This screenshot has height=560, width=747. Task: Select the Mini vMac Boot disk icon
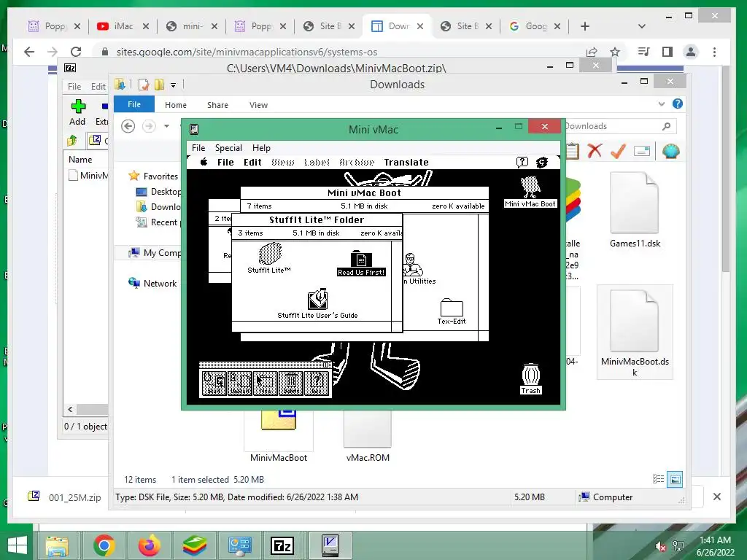[x=530, y=192]
